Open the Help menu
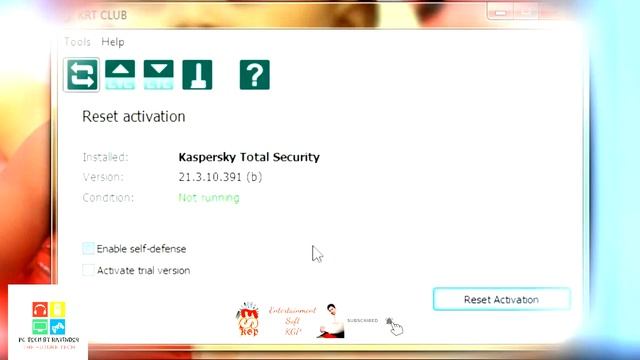This screenshot has width=640, height=360. 113,42
